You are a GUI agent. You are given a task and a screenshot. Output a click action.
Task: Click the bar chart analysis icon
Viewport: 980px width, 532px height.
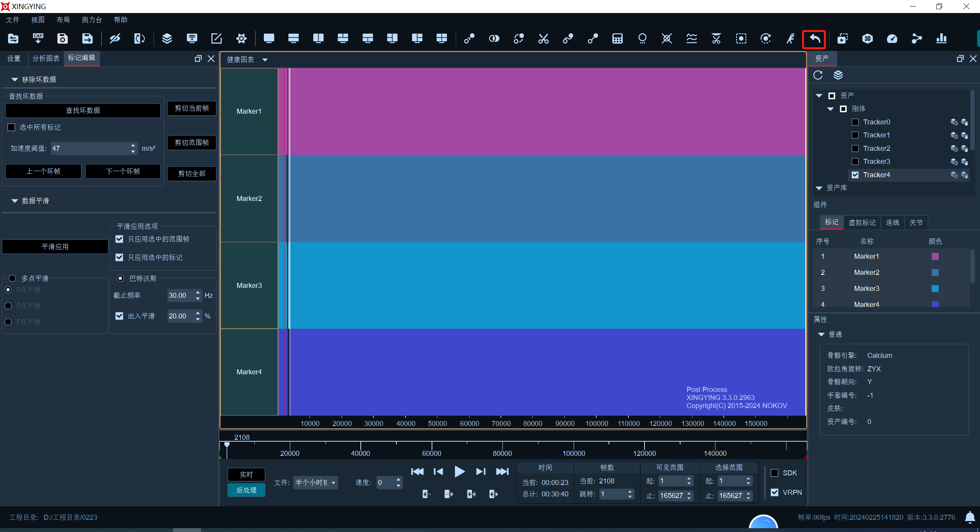click(x=941, y=39)
